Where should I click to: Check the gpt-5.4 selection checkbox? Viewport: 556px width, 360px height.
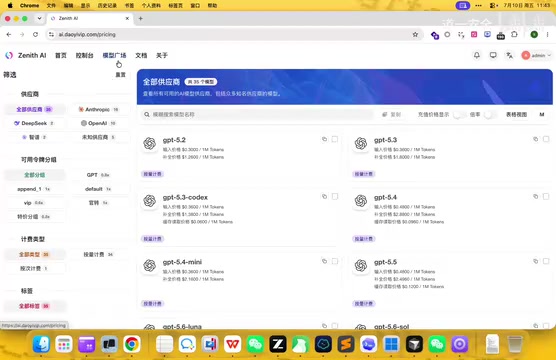pos(546,196)
